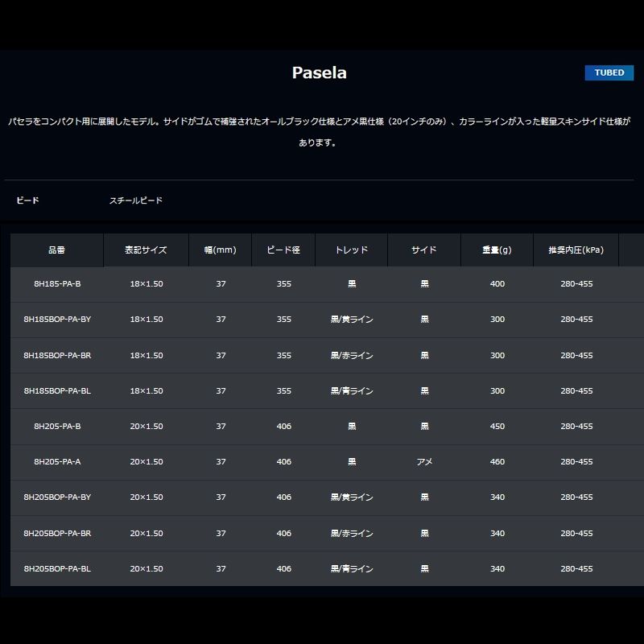Click weight 460 in 8H205-PA-A row
Screen dimensions: 644x644
click(x=497, y=461)
